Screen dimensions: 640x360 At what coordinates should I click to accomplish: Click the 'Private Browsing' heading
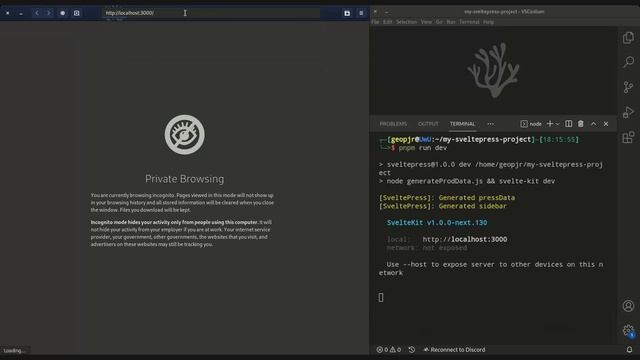184,179
